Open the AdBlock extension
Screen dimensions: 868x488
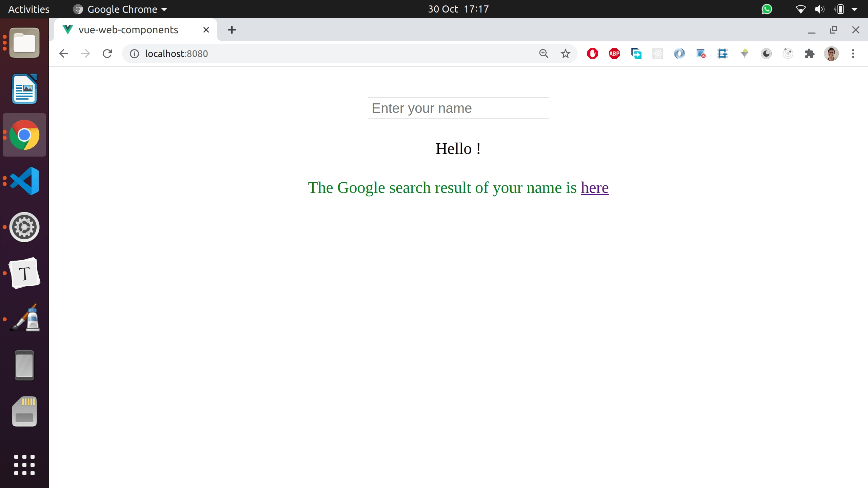[593, 54]
